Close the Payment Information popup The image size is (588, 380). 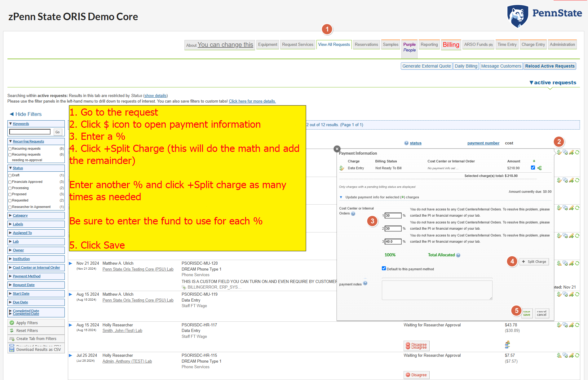337,149
